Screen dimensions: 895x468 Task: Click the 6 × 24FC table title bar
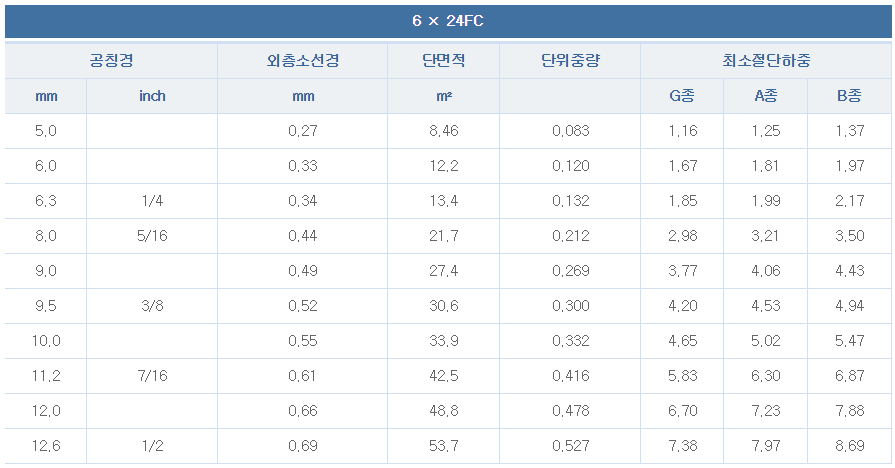448,21
